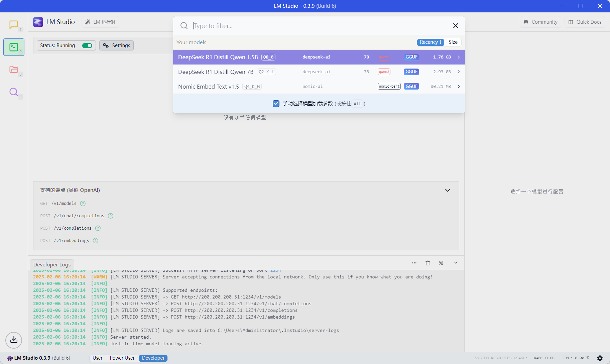610x364 pixels.
Task: Click the Q2_K_L quantization badge
Action: (x=266, y=72)
